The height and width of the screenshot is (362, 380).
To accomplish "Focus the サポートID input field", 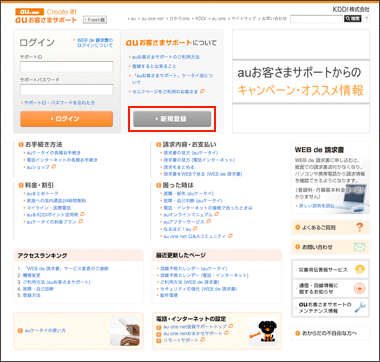I will (67, 67).
